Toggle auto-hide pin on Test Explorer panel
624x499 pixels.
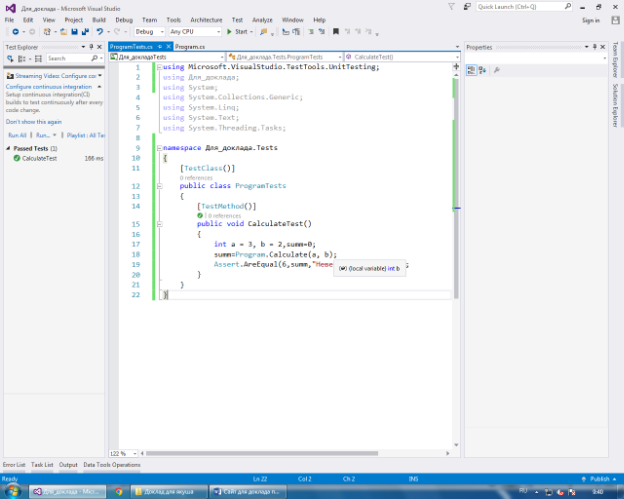tap(93, 47)
